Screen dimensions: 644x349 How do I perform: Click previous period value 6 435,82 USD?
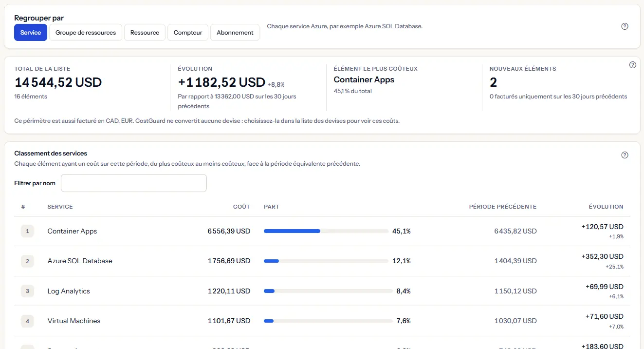(x=515, y=231)
